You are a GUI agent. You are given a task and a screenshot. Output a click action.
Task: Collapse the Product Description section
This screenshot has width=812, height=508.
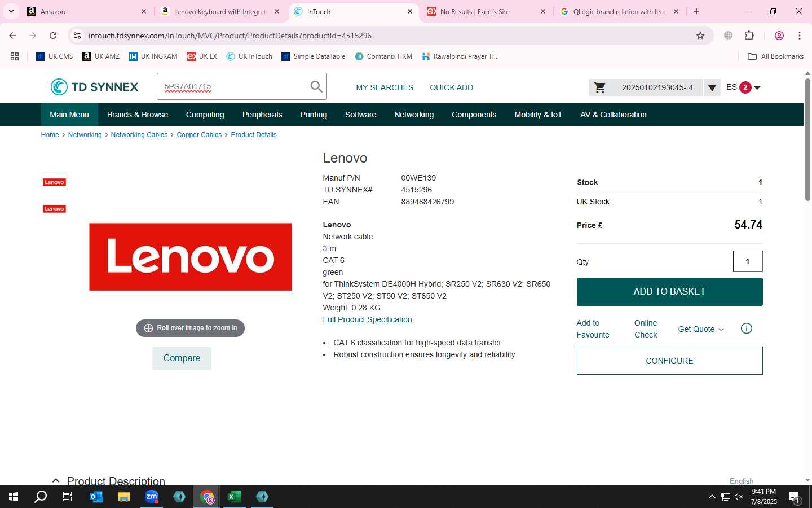click(x=56, y=480)
